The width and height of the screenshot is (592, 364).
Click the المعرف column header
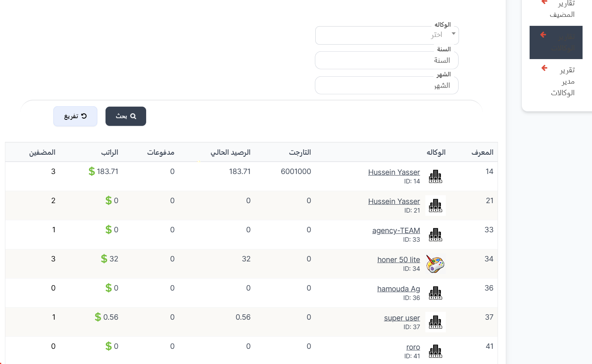[x=482, y=152]
